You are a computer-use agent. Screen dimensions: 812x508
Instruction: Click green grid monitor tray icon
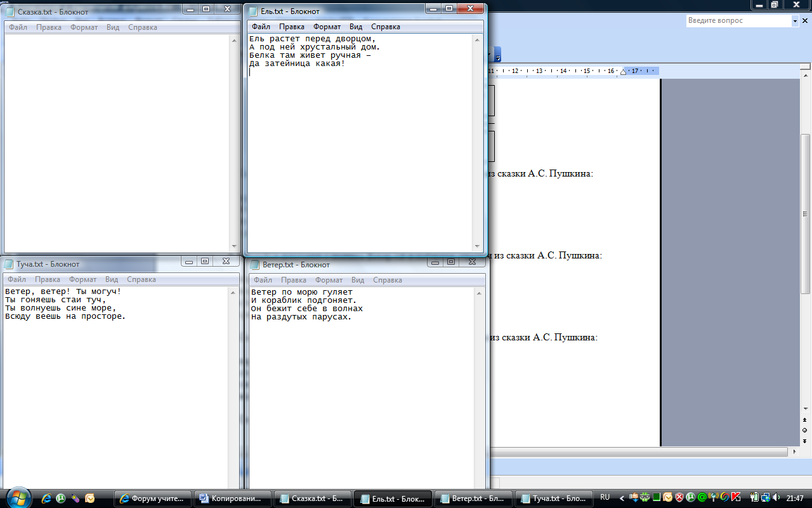click(x=657, y=497)
